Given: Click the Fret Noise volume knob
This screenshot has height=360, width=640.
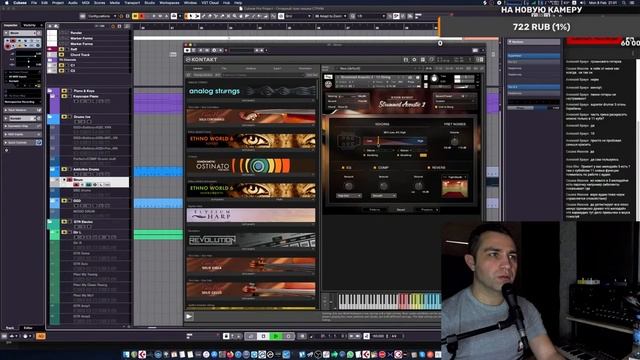Looking at the screenshot, I should [454, 141].
